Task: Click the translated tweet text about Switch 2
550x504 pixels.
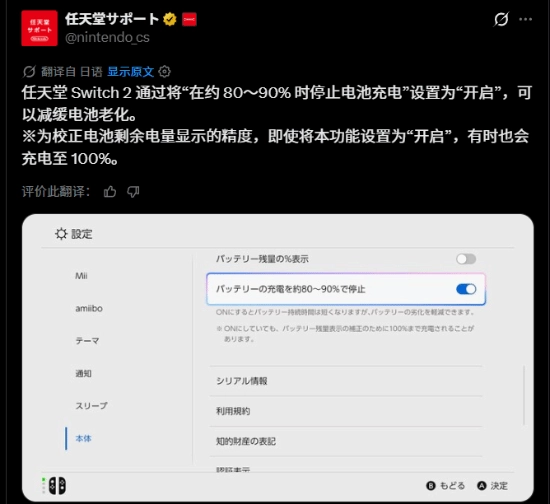Action: pyautogui.click(x=277, y=126)
